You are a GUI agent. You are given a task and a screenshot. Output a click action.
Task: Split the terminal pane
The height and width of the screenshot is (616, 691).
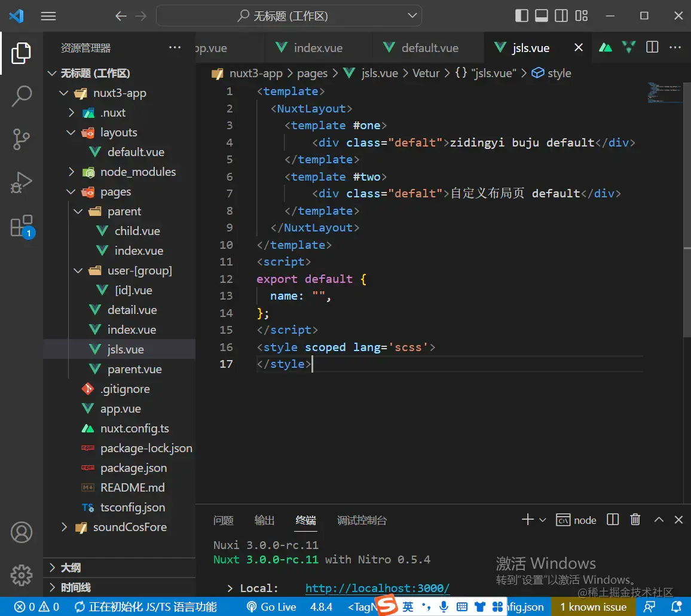point(613,520)
